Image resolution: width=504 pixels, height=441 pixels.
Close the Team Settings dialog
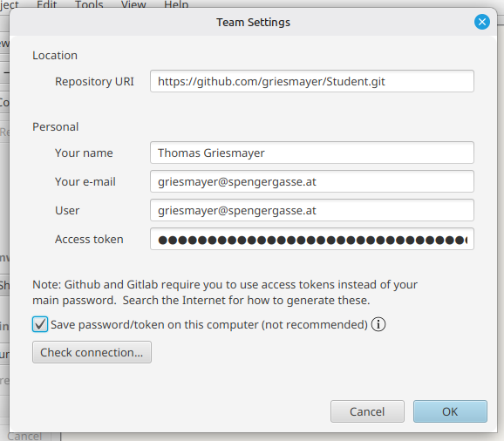[x=482, y=22]
